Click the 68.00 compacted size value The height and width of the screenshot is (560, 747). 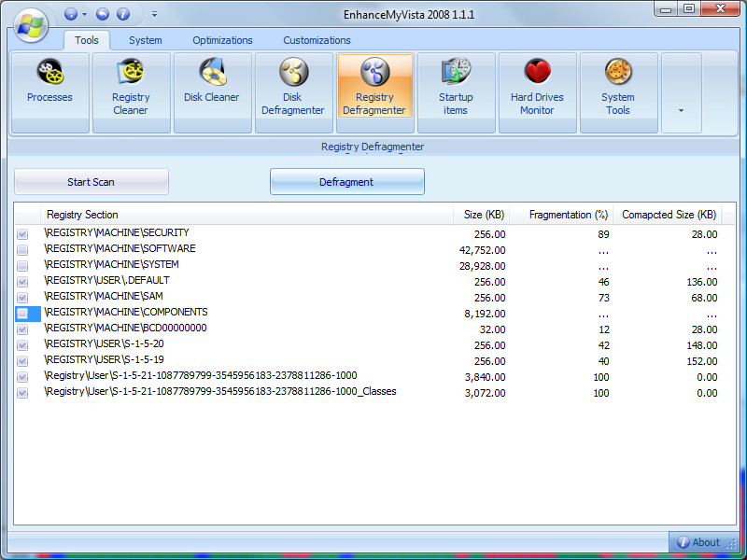pos(705,298)
